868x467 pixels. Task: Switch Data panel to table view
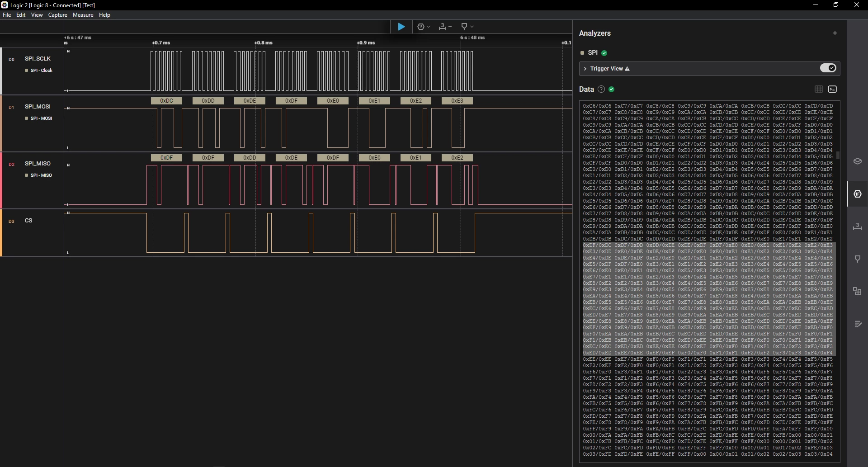point(819,89)
